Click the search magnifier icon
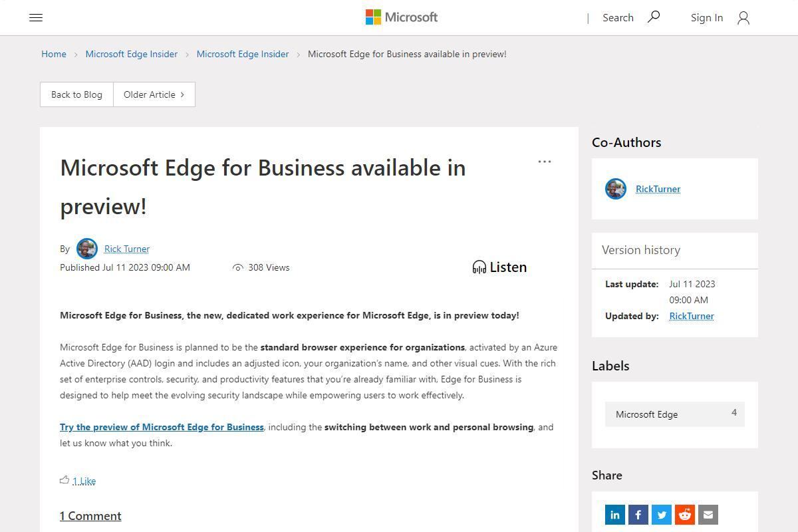The height and width of the screenshot is (532, 798). [x=654, y=17]
